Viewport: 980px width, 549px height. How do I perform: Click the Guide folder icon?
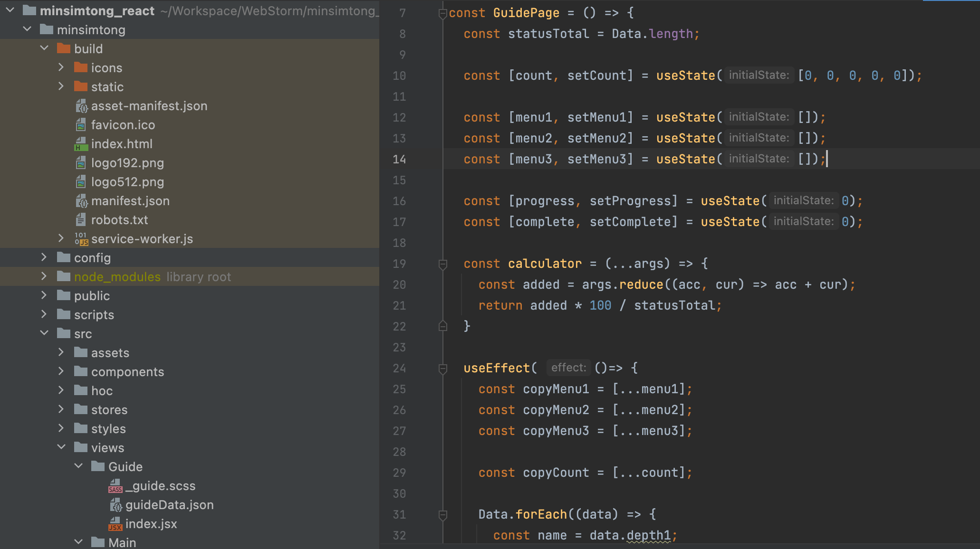98,466
